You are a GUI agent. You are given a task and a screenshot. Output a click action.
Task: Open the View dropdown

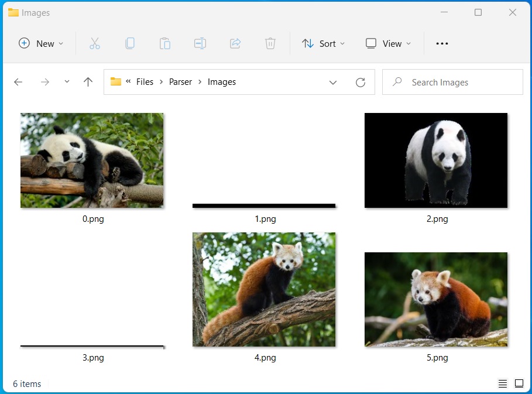tap(387, 43)
